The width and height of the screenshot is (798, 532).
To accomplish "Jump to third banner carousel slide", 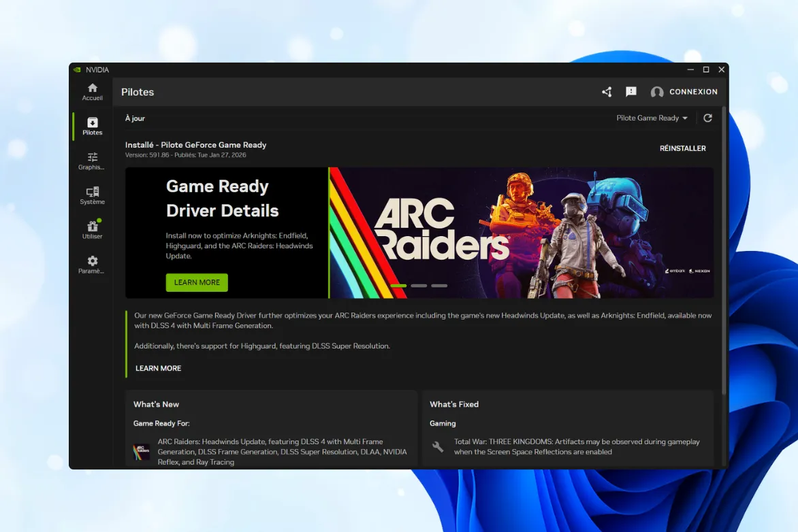I will (x=439, y=286).
